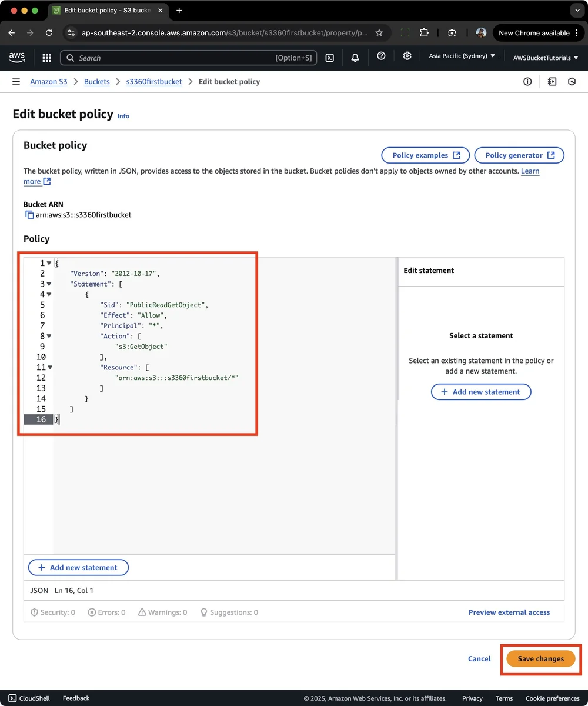Open a new browser tab
This screenshot has width=588, height=706.
[x=179, y=11]
